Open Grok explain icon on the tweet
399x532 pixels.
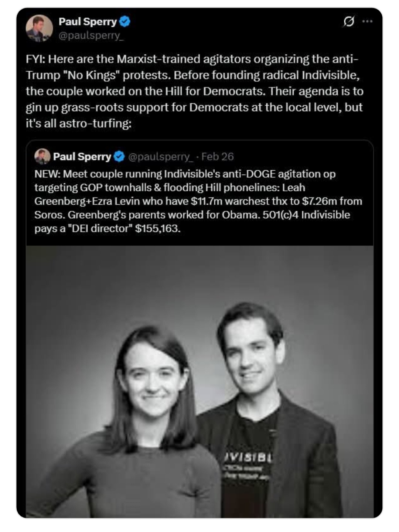349,22
